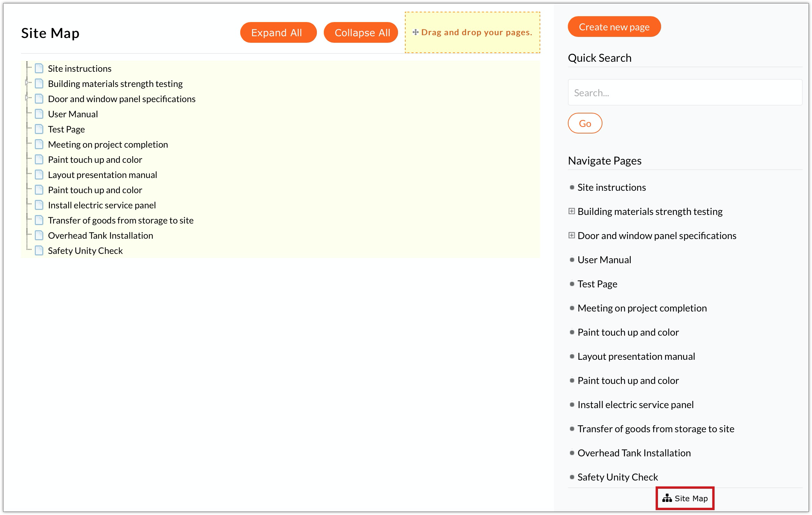812x515 pixels.
Task: Focus the Quick Search input field
Action: [685, 92]
